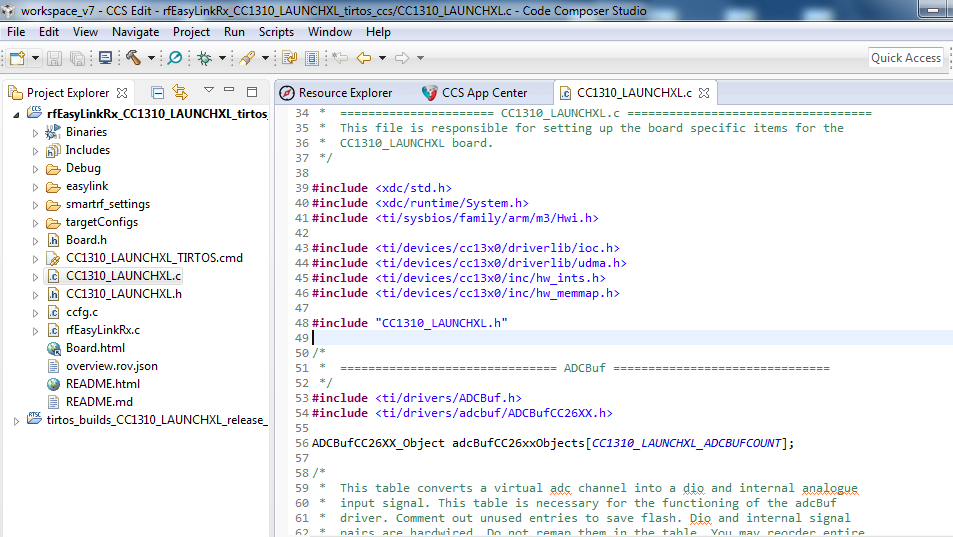Viewport: 953px width, 537px height.
Task: Select Board.h in Project Explorer
Action: click(86, 240)
